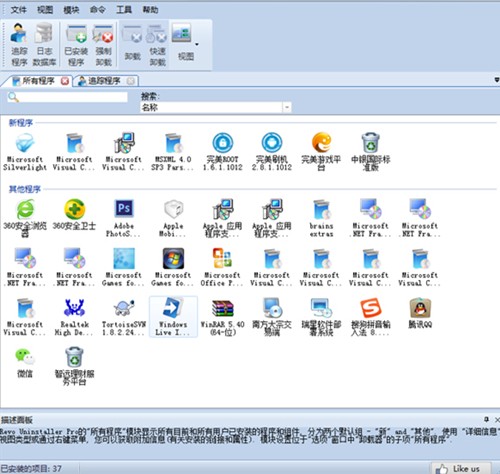Open the tab list arrow at right edge
This screenshot has height=474, width=500.
(x=497, y=80)
